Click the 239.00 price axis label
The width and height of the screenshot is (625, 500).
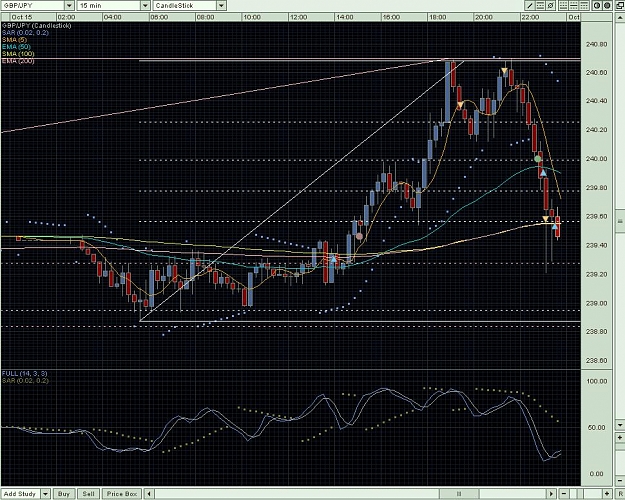[597, 303]
